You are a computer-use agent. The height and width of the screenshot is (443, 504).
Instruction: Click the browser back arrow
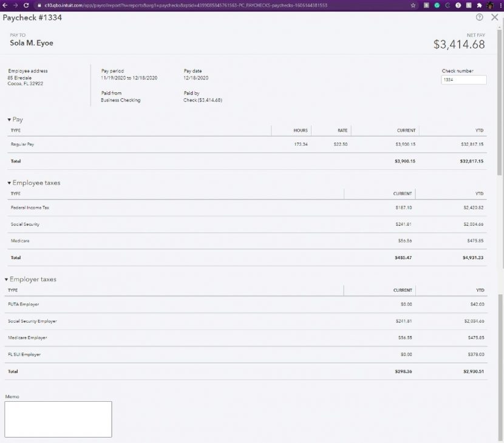[5, 5]
